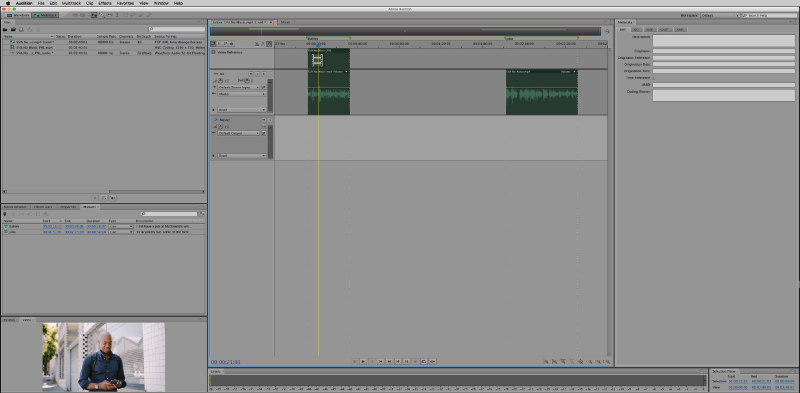
Task: Click the Play button in the transport
Action: pos(363,361)
